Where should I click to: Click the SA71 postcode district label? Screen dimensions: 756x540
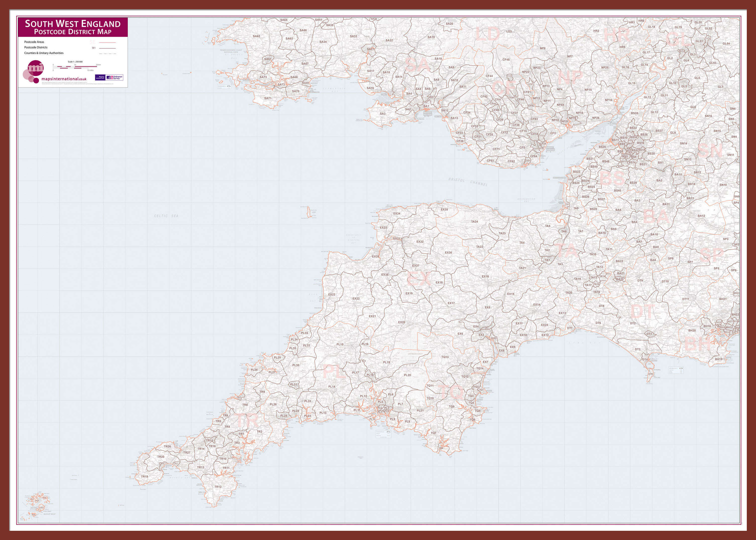(268, 98)
